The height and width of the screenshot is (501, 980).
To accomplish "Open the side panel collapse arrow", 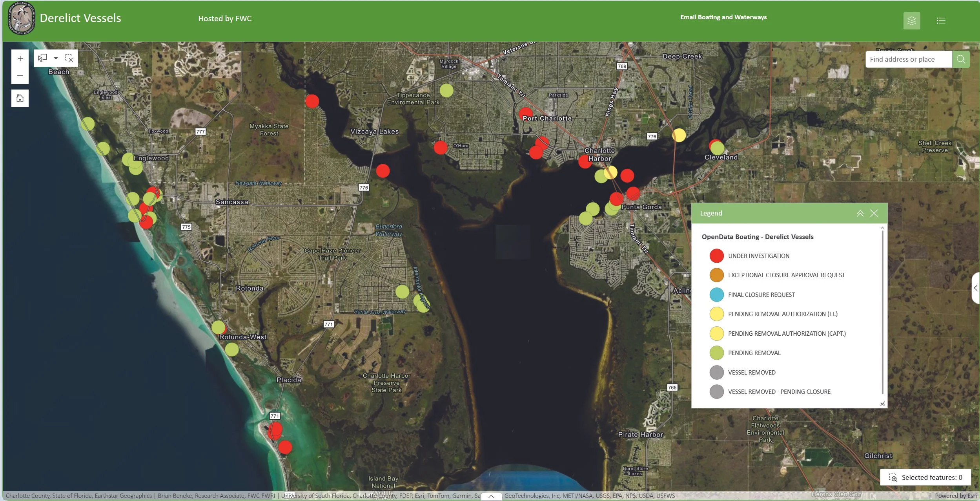I will click(975, 288).
